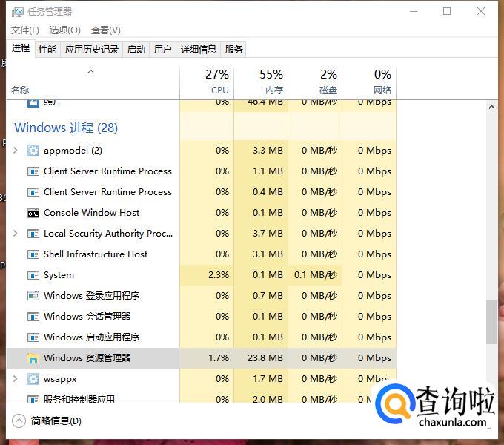
Task: Click the System process icon
Action: point(33,275)
